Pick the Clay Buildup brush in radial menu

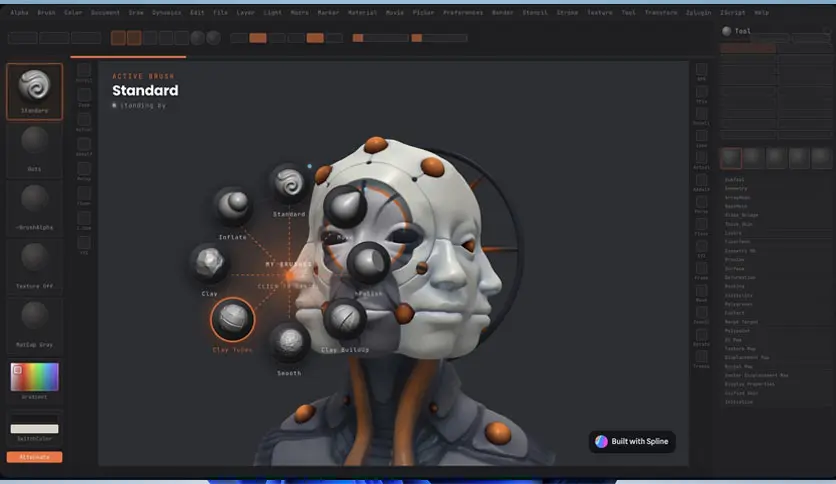[x=345, y=319]
